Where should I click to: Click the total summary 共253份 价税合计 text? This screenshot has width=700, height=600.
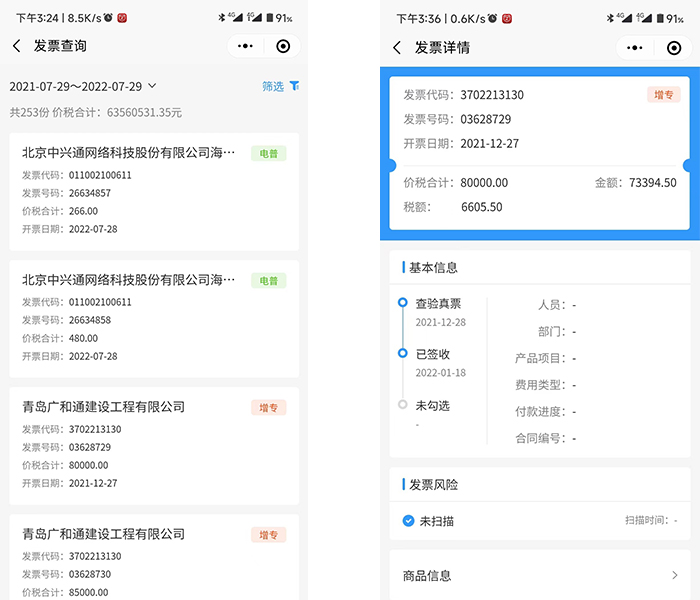click(x=96, y=112)
